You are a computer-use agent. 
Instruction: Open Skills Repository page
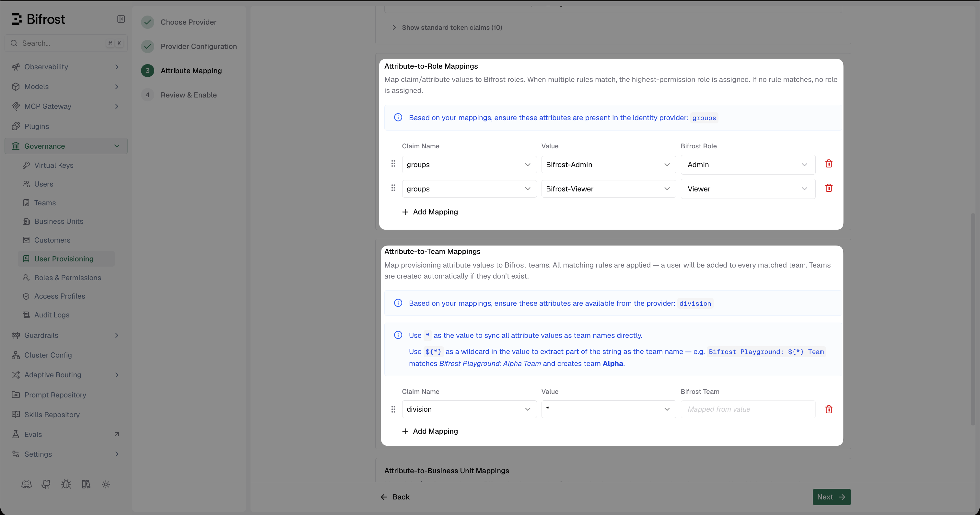coord(66,415)
